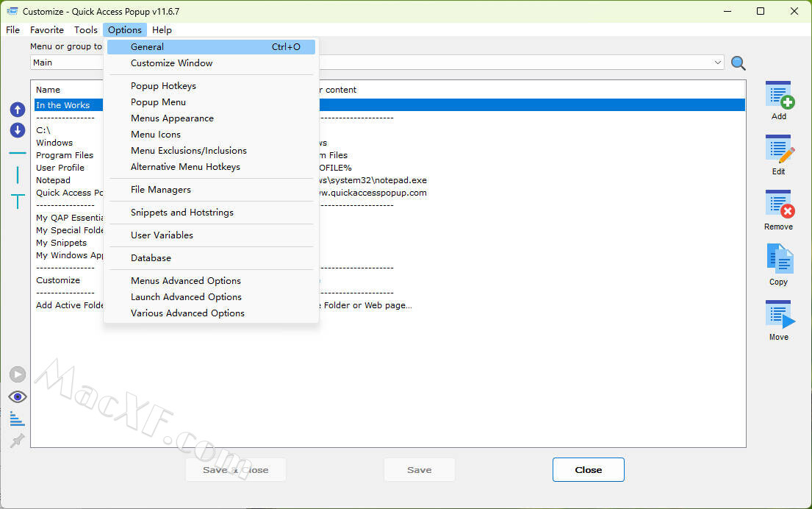Click the pin icon at bottom left
812x509 pixels.
click(18, 441)
